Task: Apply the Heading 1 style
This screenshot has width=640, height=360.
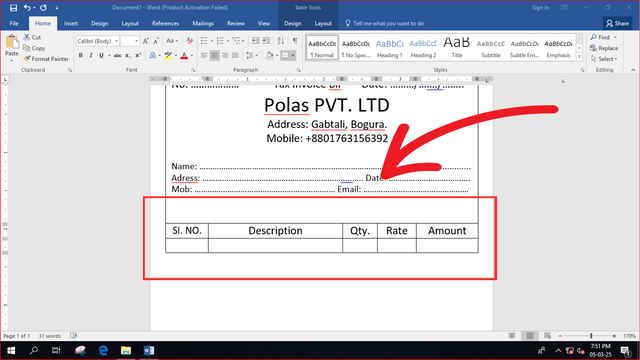Action: click(389, 48)
